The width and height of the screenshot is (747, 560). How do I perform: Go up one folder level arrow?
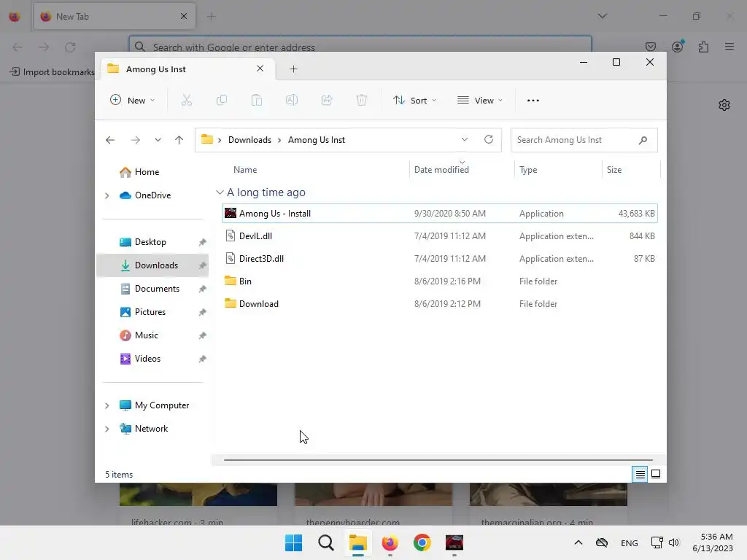(179, 140)
